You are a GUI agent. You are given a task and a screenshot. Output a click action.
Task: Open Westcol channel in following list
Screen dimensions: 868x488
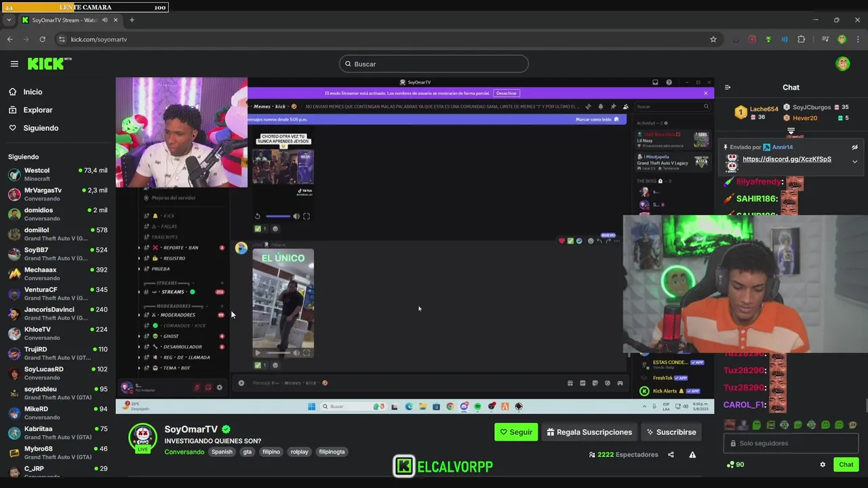tap(58, 174)
